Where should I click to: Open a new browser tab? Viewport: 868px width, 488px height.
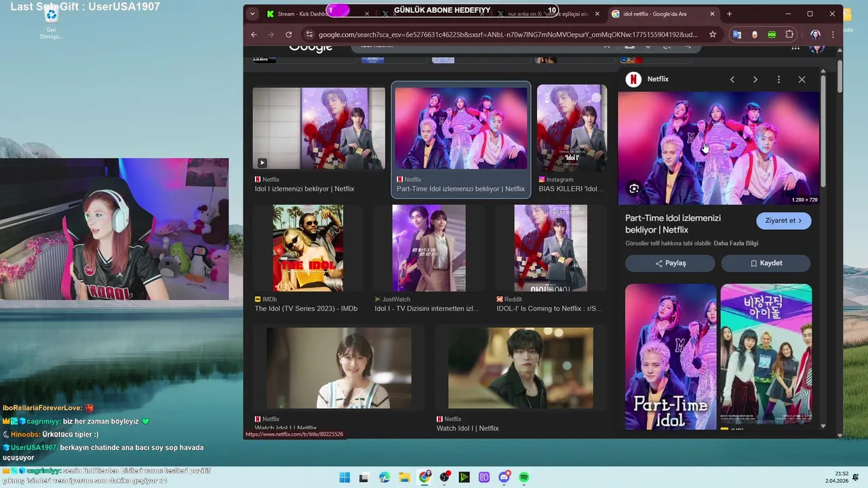(730, 14)
